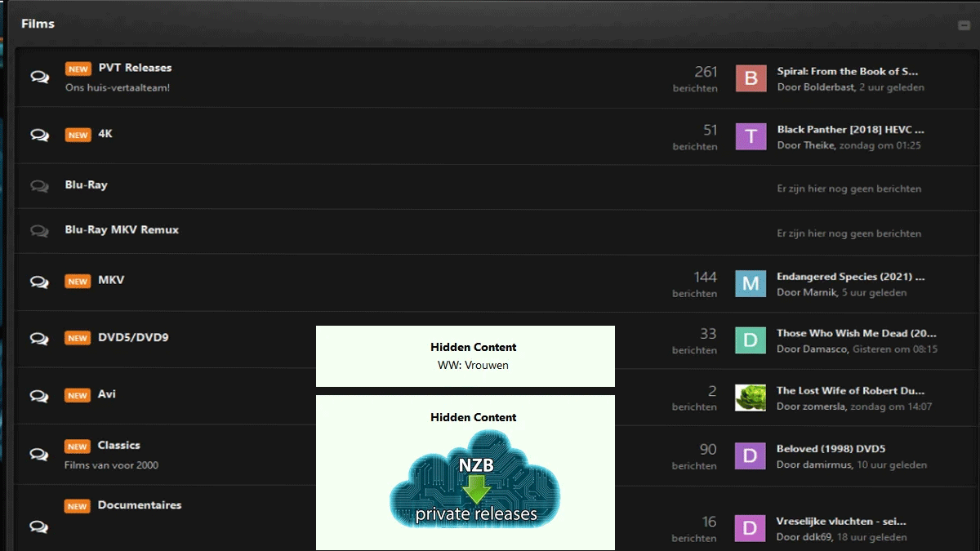
Task: Click the green D avatar of Damasco
Action: [x=751, y=340]
